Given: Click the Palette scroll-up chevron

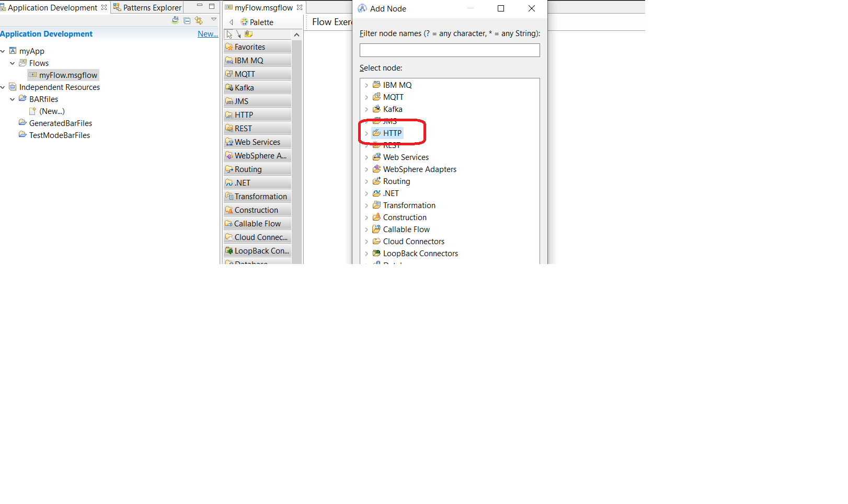Looking at the screenshot, I should 297,35.
